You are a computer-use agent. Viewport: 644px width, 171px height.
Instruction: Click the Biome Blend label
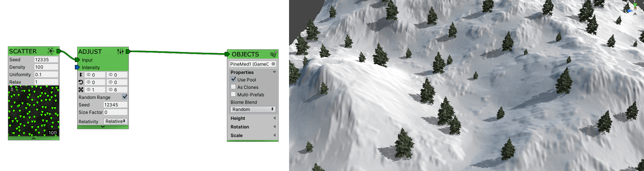point(244,102)
